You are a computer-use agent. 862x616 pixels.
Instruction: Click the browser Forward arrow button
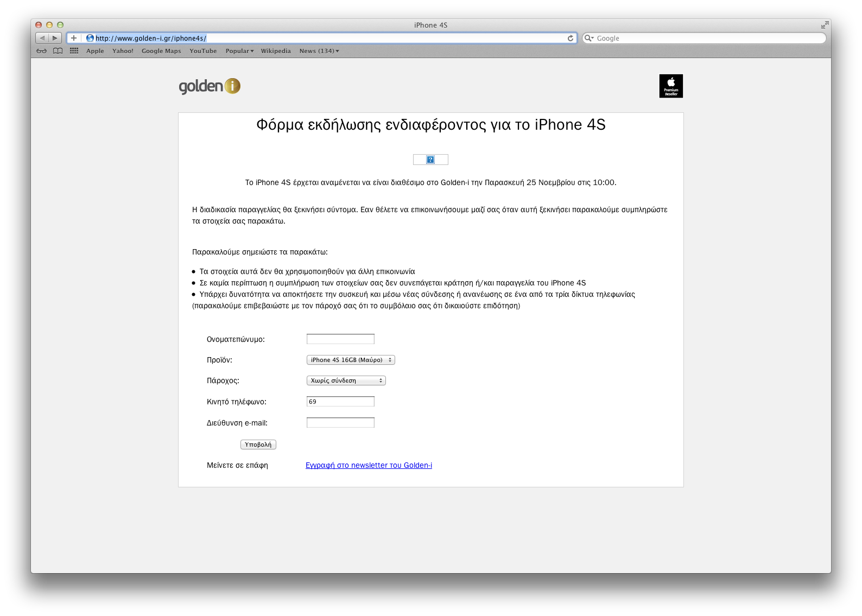[55, 38]
